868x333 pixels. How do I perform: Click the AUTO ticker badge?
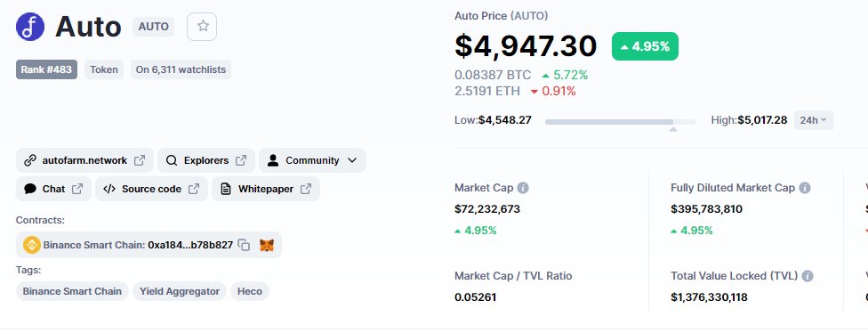153,27
